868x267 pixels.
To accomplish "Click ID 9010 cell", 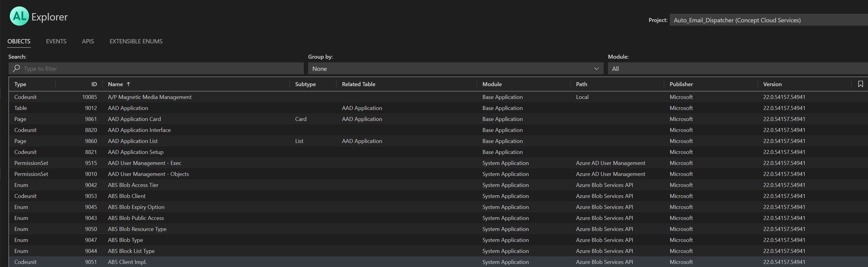I will (91, 174).
